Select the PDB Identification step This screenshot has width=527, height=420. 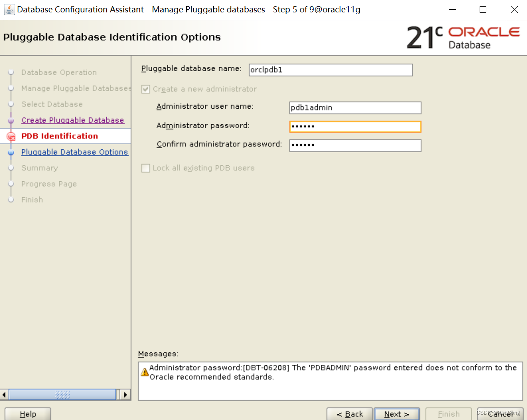(x=59, y=136)
